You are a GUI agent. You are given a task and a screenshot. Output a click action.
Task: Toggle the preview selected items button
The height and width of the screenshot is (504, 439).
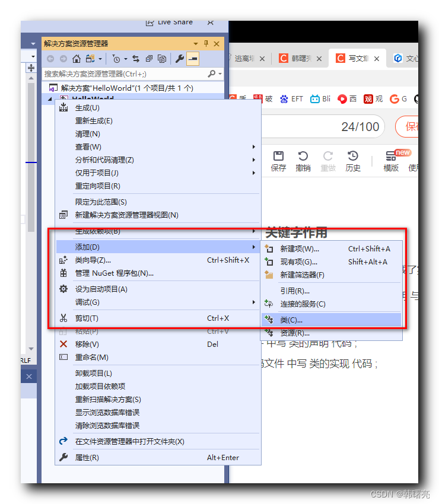[x=193, y=59]
